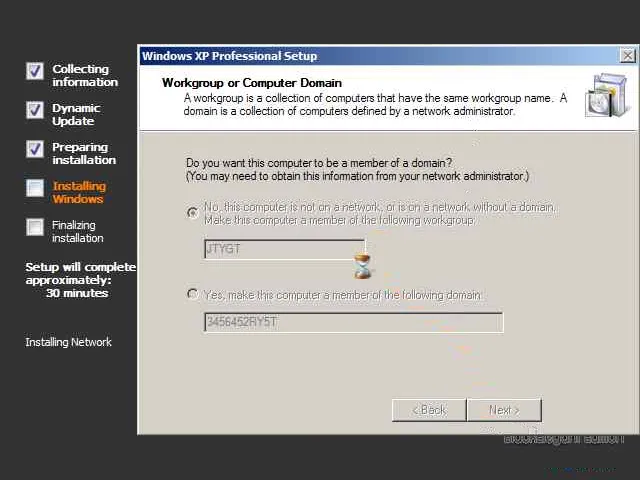This screenshot has width=640, height=480.
Task: Click the '30 minutes' time estimate text
Action: pyautogui.click(x=77, y=293)
